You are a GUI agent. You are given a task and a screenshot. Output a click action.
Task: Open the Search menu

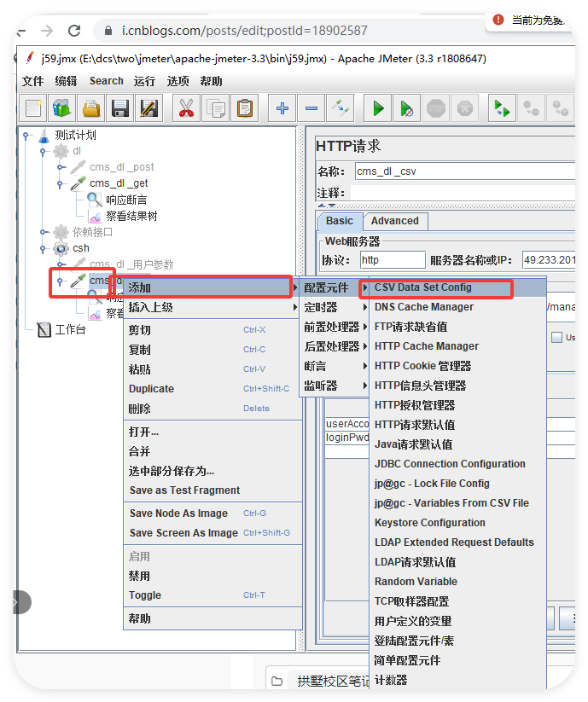[x=106, y=81]
